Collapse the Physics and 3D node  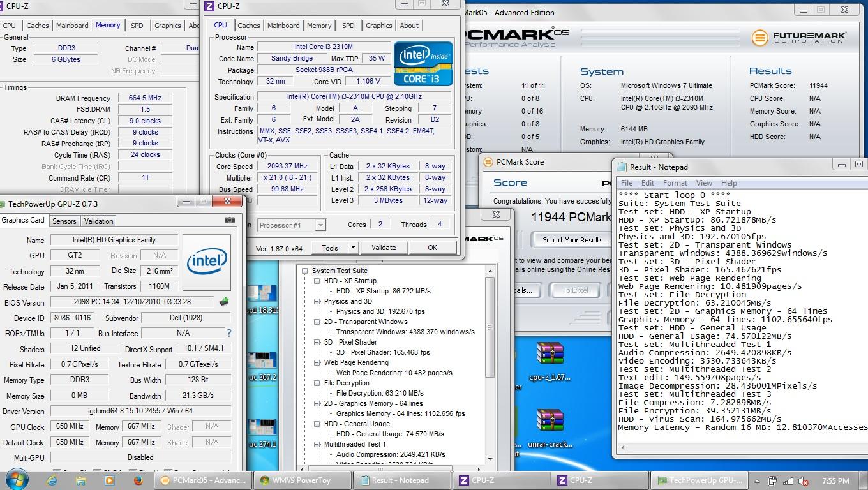point(318,301)
